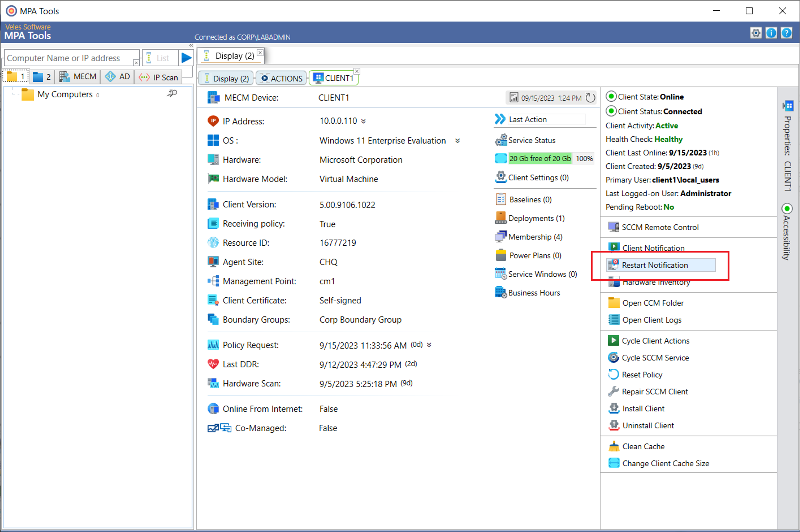Click the Repair SCCM Client wrench icon
This screenshot has height=532, width=800.
point(614,392)
